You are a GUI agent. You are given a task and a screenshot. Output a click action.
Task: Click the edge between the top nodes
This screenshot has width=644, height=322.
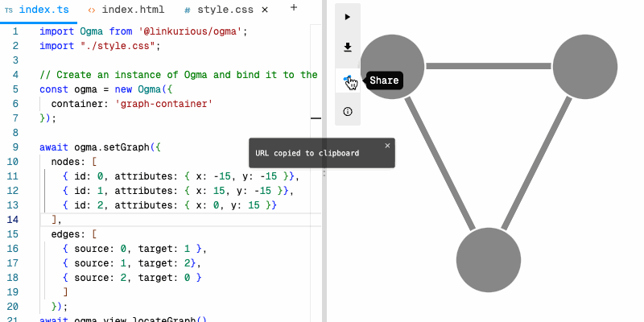pos(488,66)
